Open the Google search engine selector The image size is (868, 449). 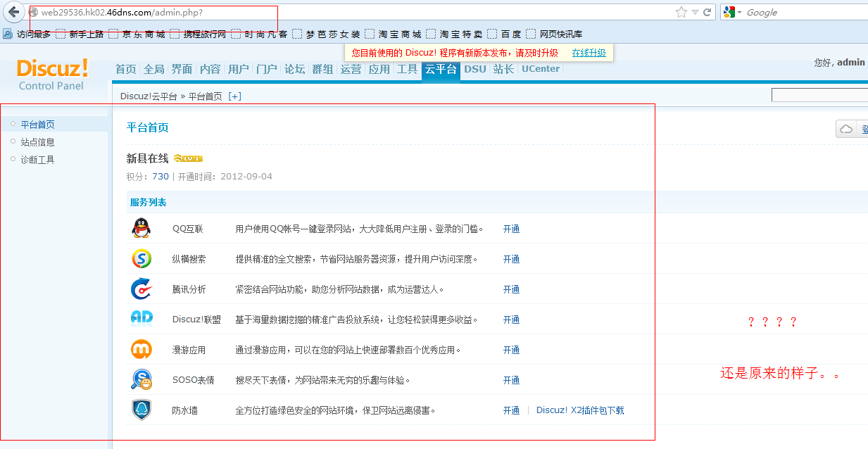(732, 12)
